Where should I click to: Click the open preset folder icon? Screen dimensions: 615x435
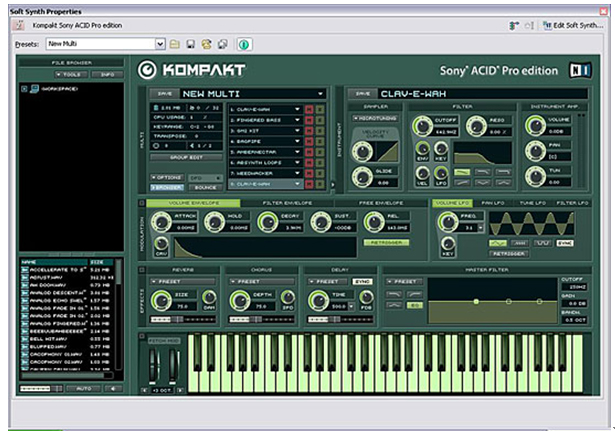[x=174, y=45]
